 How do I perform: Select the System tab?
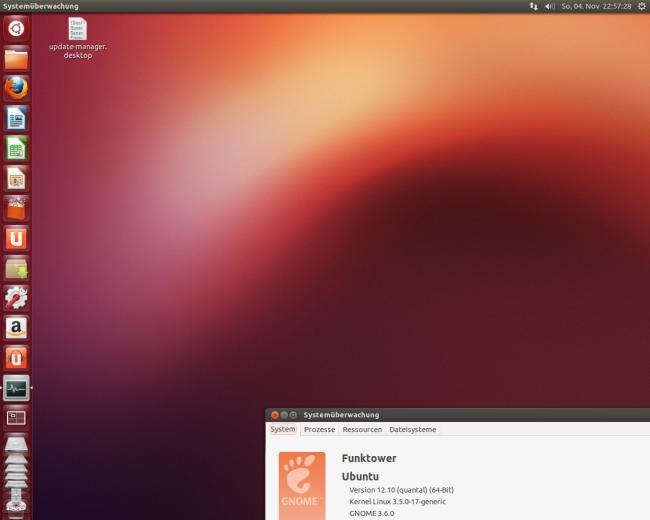point(283,429)
